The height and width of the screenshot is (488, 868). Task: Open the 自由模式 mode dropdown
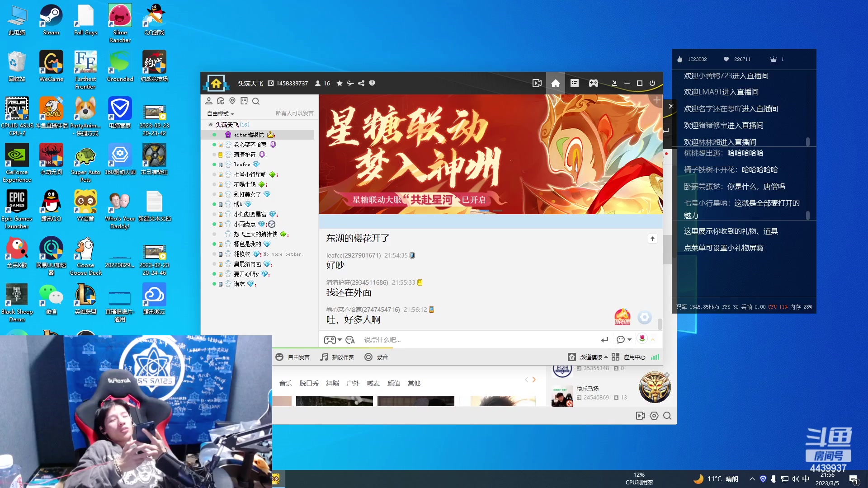[221, 114]
